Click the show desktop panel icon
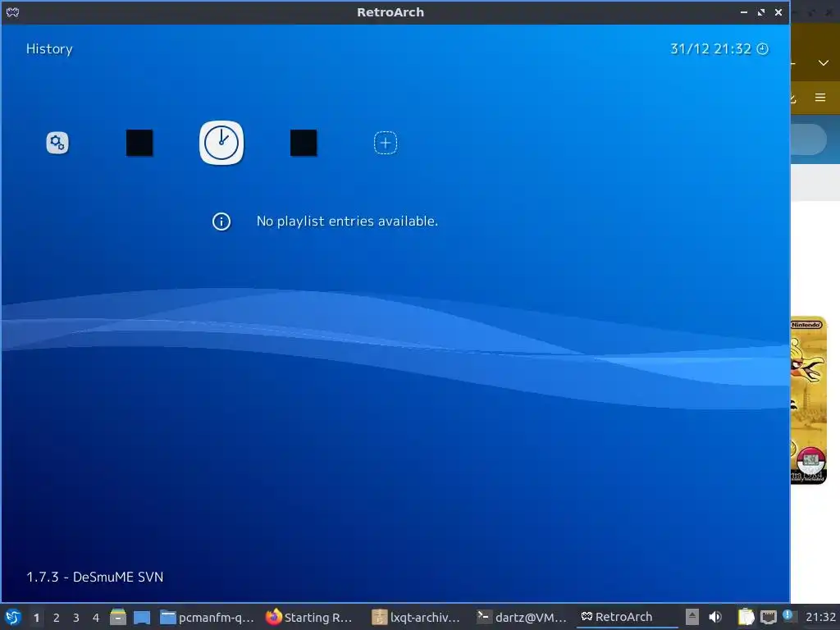 [x=142, y=618]
